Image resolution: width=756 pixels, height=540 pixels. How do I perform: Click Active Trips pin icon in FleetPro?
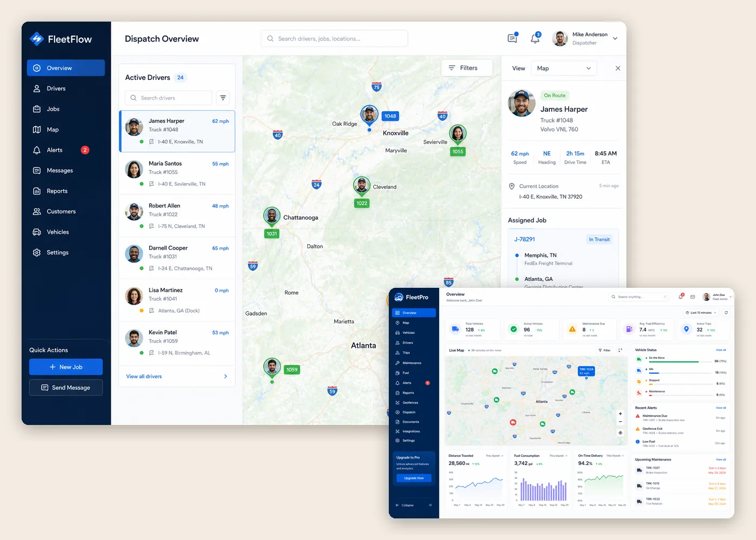tap(686, 329)
